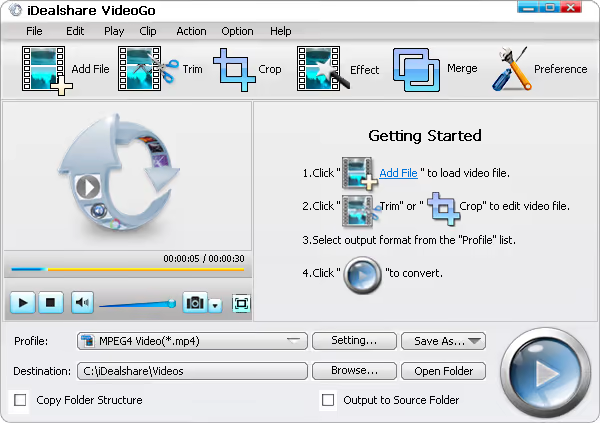Click the Browse button
Screen dimensions: 600x423
point(354,371)
